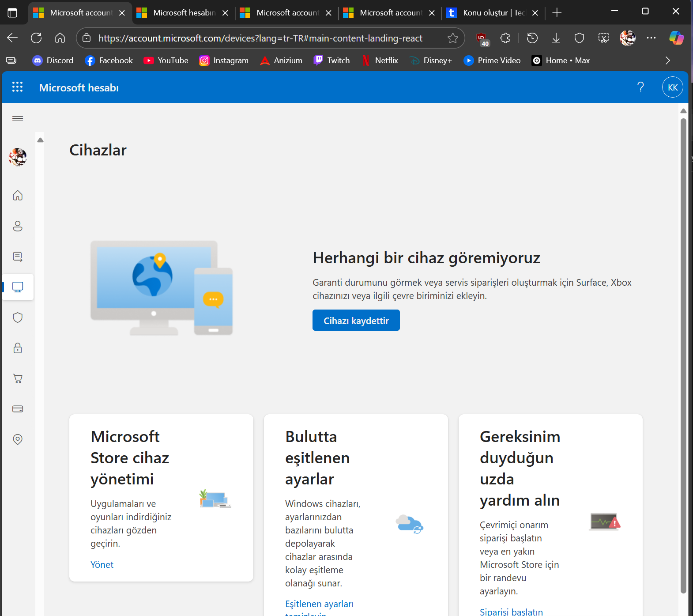
Task: Open Browser essentials shield icon
Action: [x=580, y=38]
